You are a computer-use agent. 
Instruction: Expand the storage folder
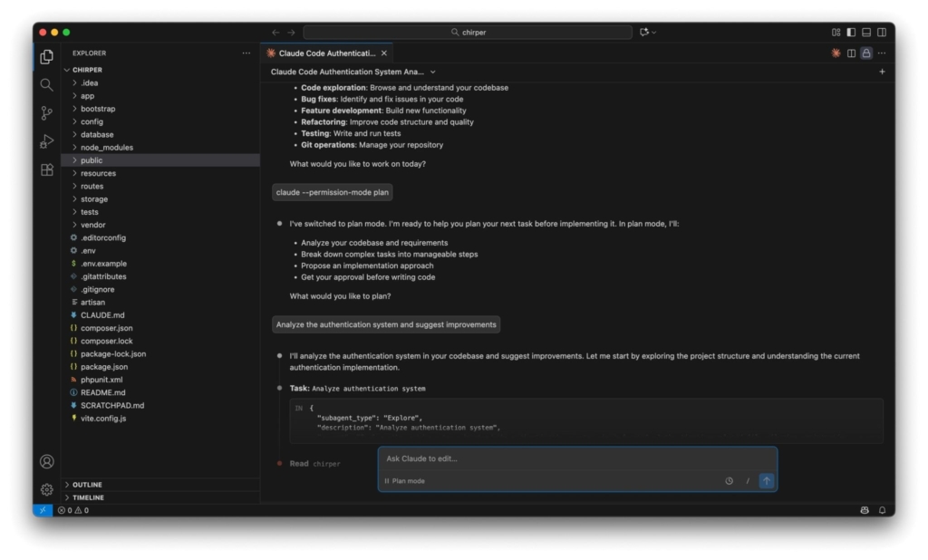[x=160, y=199]
